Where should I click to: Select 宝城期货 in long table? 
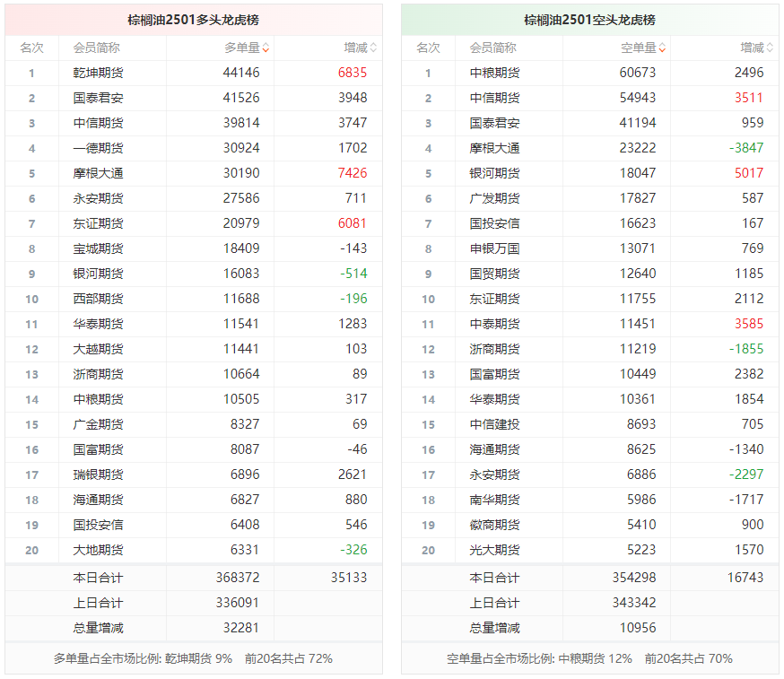(98, 249)
